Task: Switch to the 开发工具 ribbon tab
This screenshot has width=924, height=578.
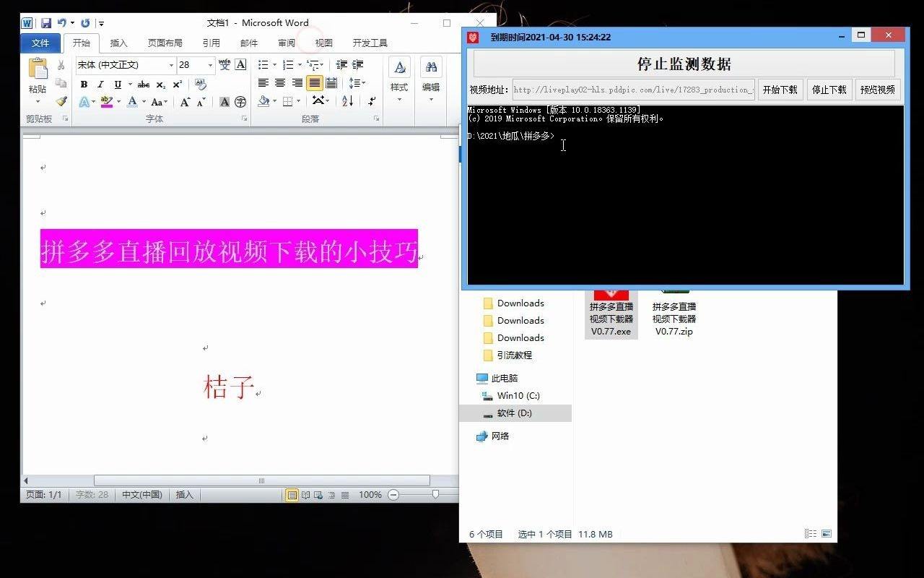Action: click(370, 43)
